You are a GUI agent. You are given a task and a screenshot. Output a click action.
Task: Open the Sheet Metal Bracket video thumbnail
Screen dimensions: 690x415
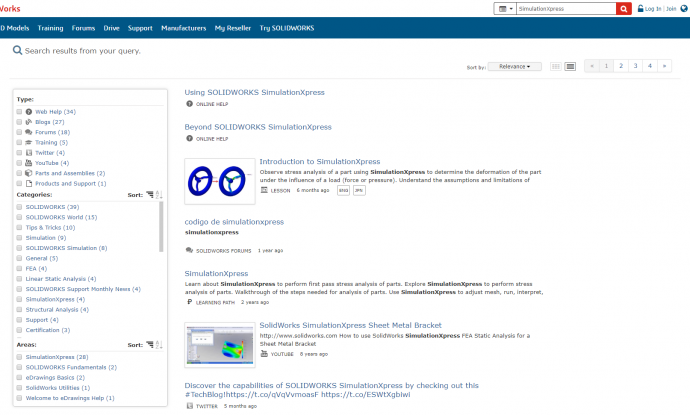(x=220, y=345)
